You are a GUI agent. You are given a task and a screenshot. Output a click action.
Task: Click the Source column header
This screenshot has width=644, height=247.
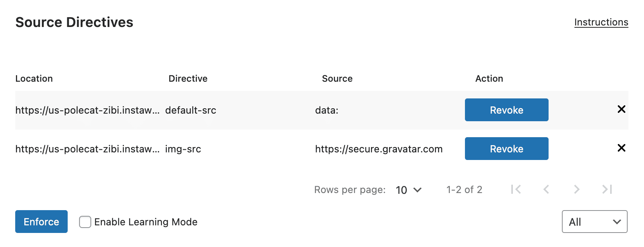click(337, 78)
